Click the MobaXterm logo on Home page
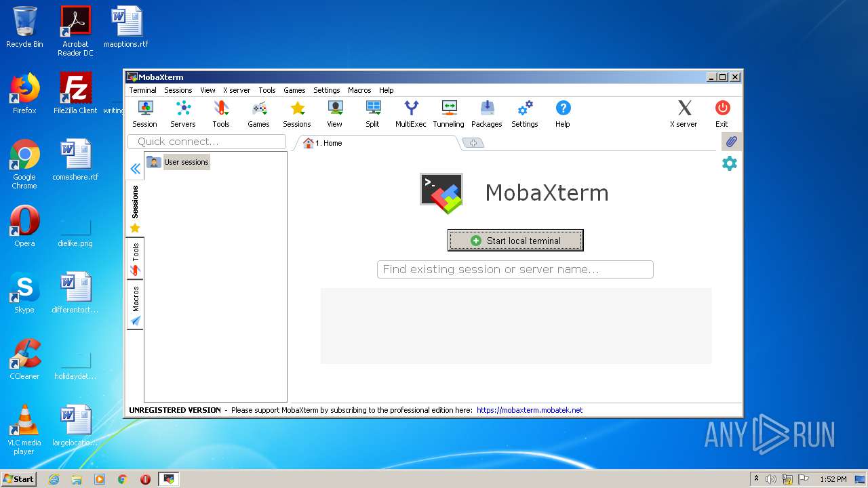 pyautogui.click(x=441, y=193)
